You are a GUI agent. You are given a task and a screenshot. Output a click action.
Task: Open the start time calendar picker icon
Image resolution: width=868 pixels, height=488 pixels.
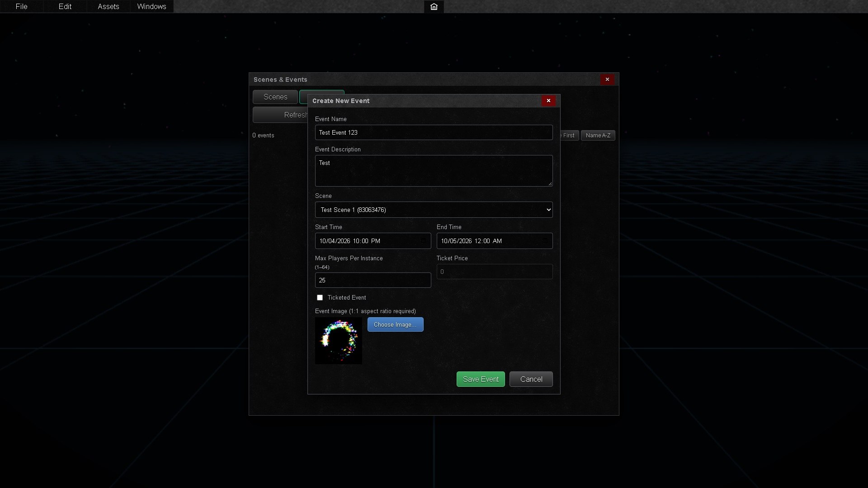point(424,241)
